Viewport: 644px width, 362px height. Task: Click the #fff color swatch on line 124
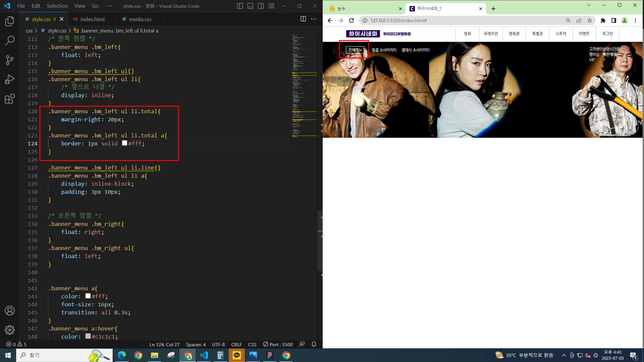point(124,143)
